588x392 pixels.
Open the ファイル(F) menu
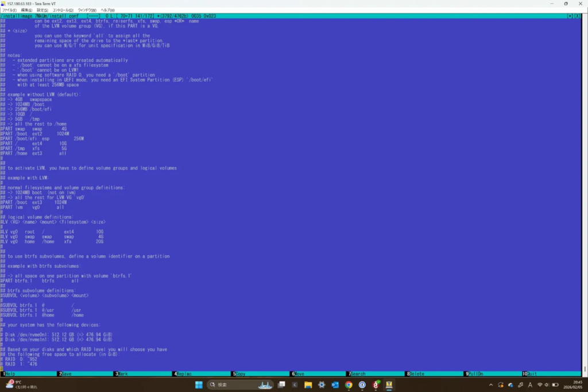[x=10, y=10]
